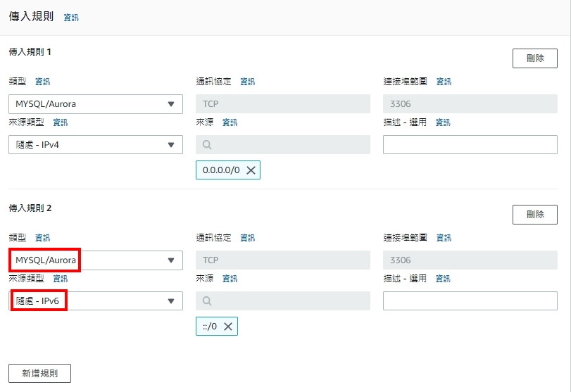Remove the ::/0 source tag

click(x=228, y=327)
